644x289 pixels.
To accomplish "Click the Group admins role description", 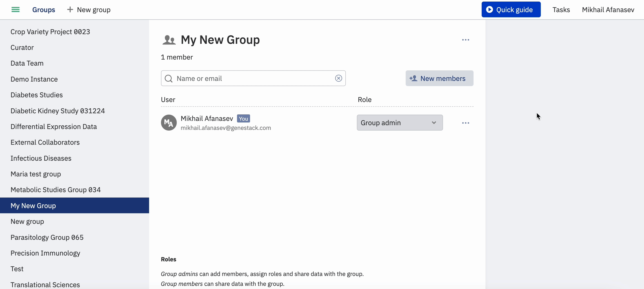I will click(x=262, y=274).
